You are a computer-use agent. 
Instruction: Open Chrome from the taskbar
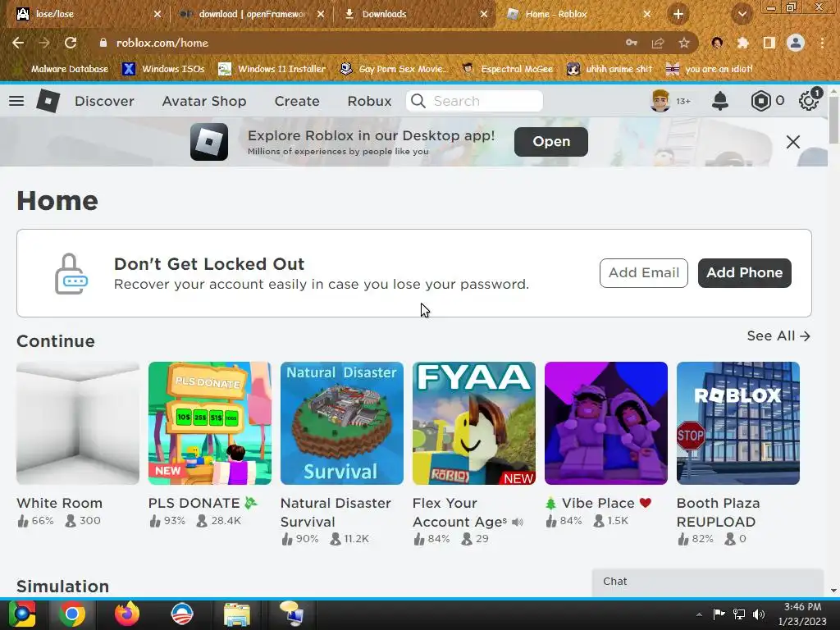72,614
